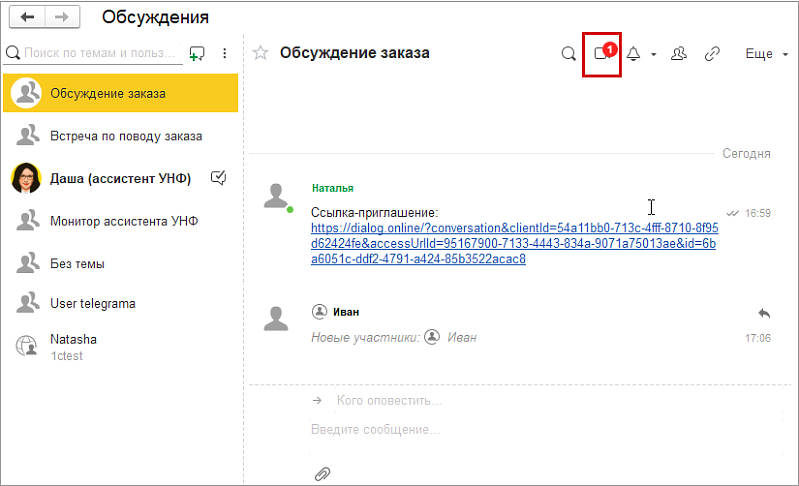This screenshot has width=799, height=486.
Task: Open the Встреча по поводу заказа conversation
Action: pos(121,136)
